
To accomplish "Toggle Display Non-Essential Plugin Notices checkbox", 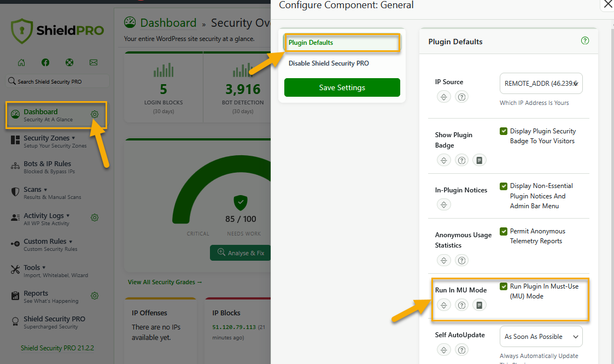I will 504,186.
